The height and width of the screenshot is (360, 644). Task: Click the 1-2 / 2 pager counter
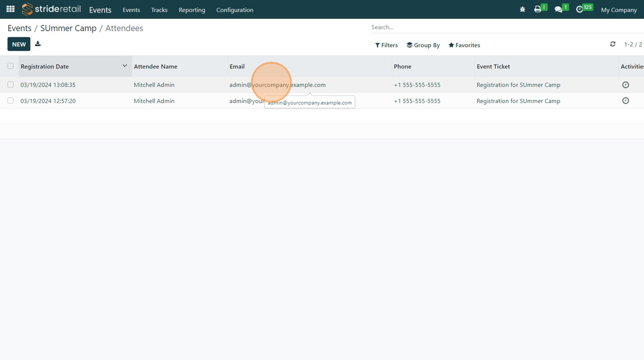(x=633, y=44)
